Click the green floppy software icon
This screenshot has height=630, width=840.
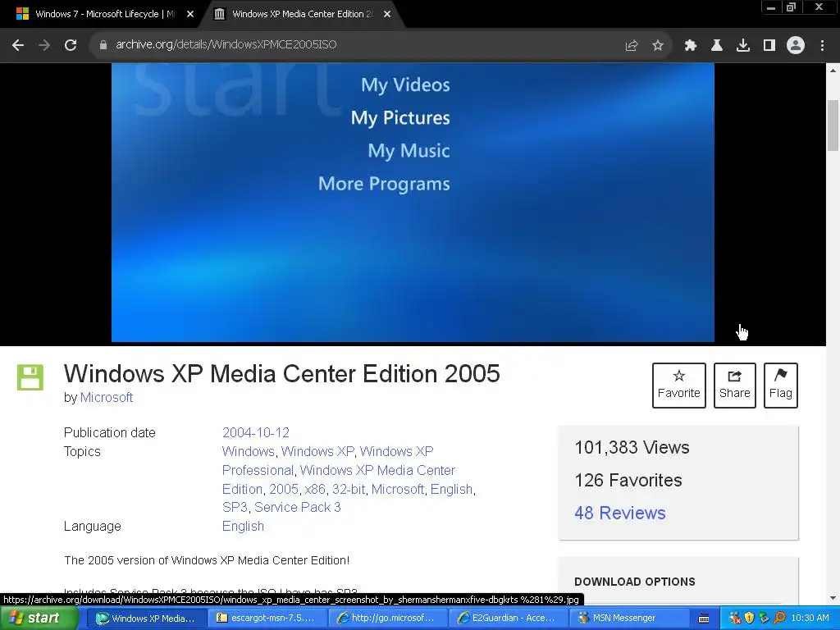pos(30,377)
